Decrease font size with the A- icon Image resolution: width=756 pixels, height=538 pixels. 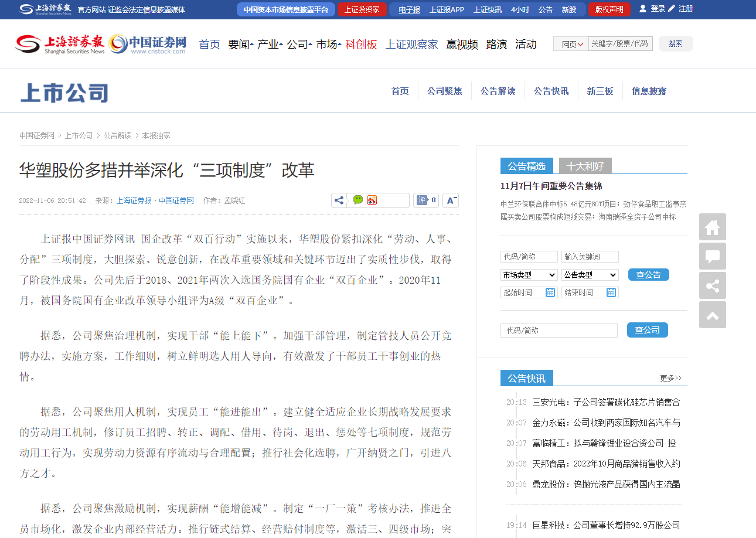(x=451, y=200)
